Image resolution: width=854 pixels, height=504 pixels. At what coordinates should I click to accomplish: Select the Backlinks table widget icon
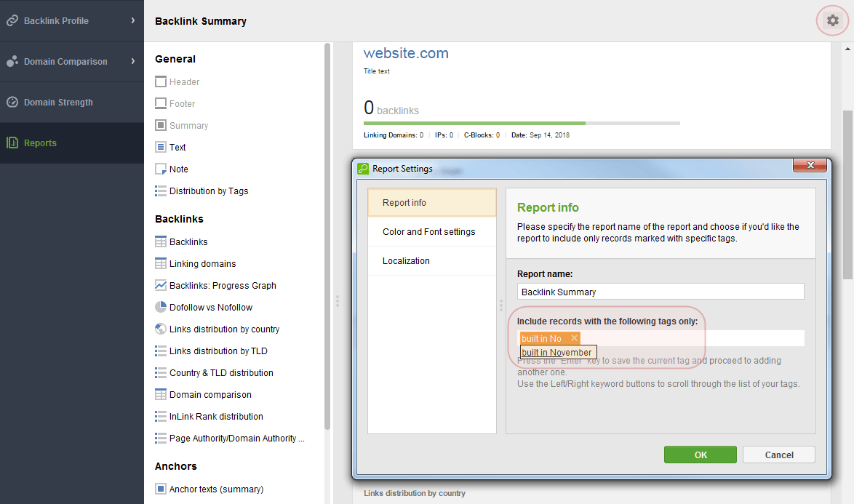[161, 241]
